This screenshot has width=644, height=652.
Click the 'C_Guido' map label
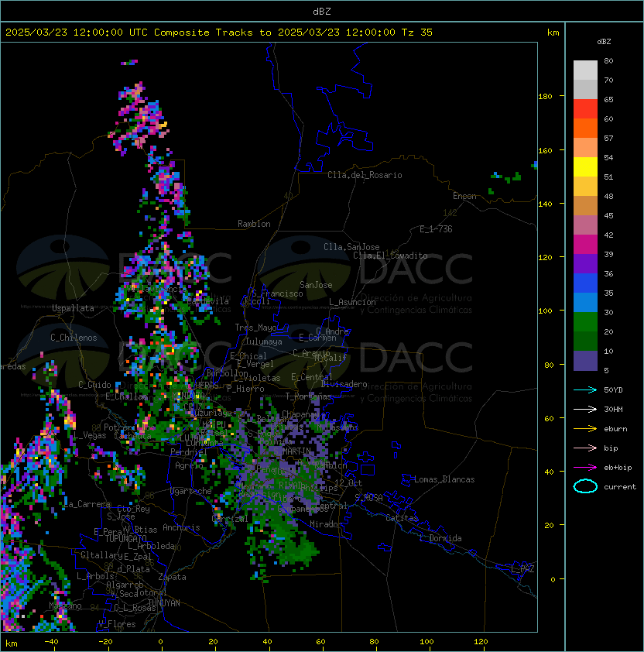coord(94,385)
